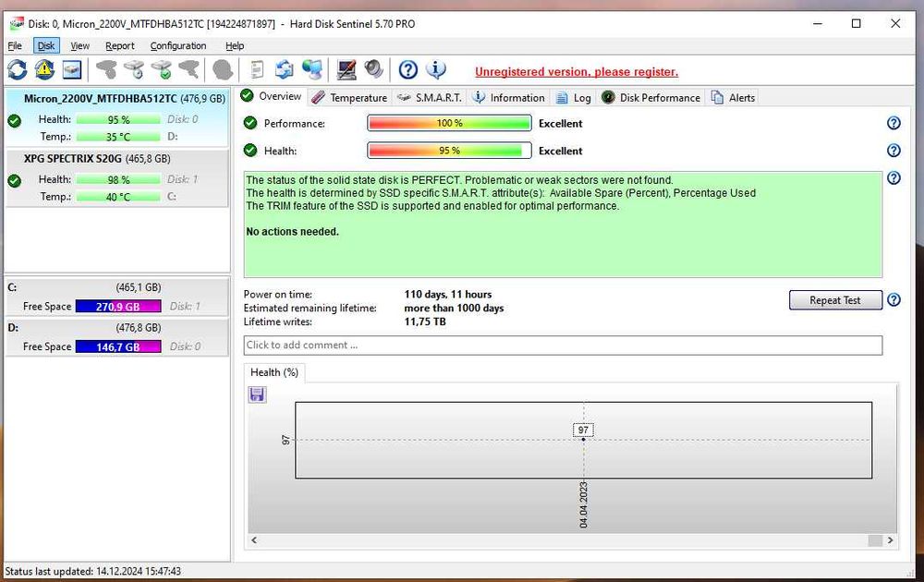Viewport: 924px width, 582px height.
Task: Click the network computers globe icon
Action: click(311, 70)
